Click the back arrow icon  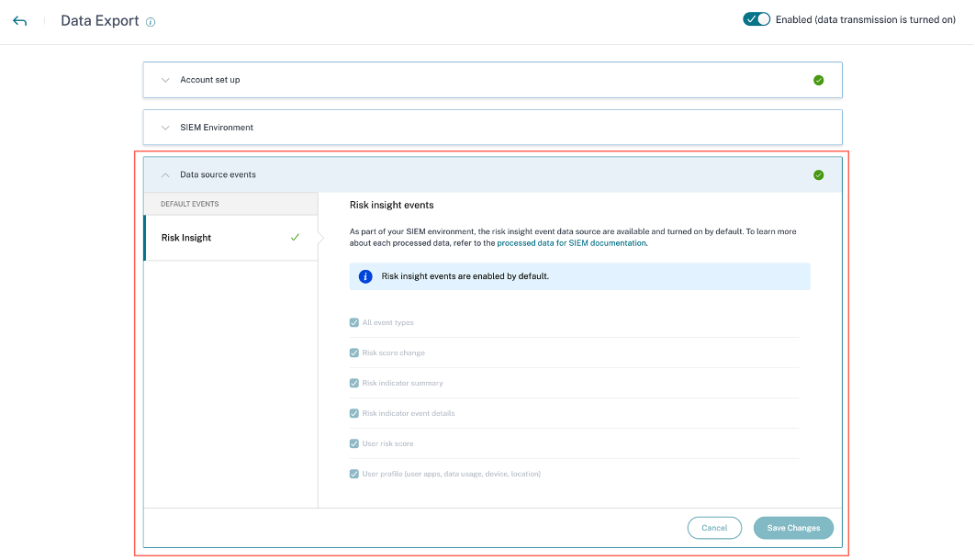click(20, 21)
